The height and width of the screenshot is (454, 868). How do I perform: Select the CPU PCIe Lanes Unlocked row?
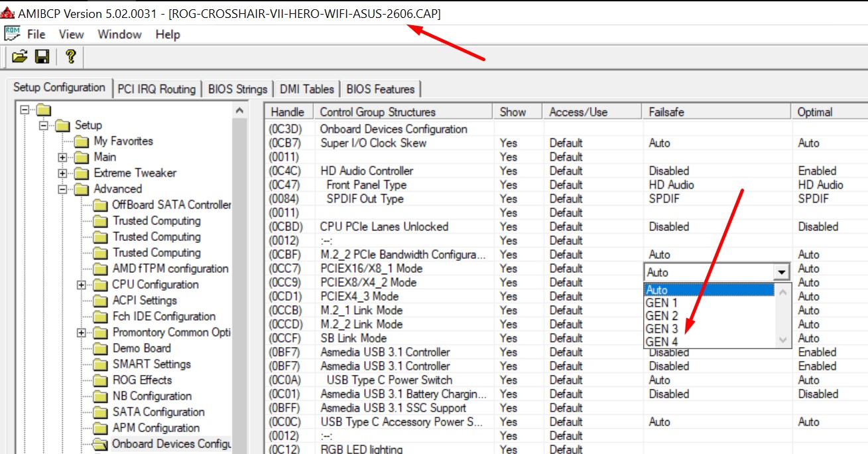pos(566,226)
